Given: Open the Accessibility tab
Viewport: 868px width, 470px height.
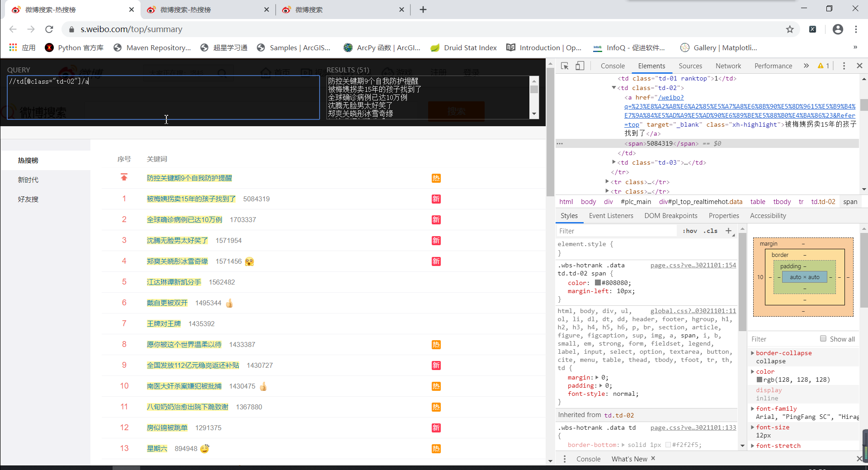Looking at the screenshot, I should click(768, 216).
